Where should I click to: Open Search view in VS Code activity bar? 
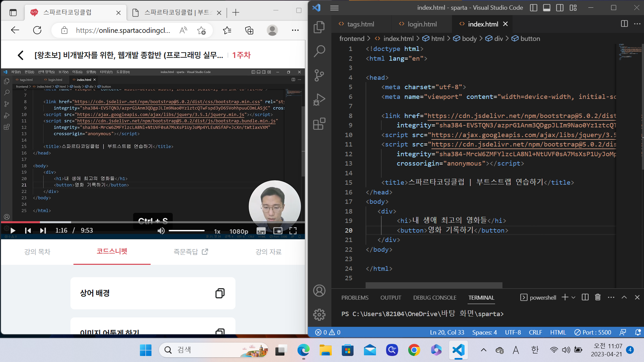(x=319, y=51)
